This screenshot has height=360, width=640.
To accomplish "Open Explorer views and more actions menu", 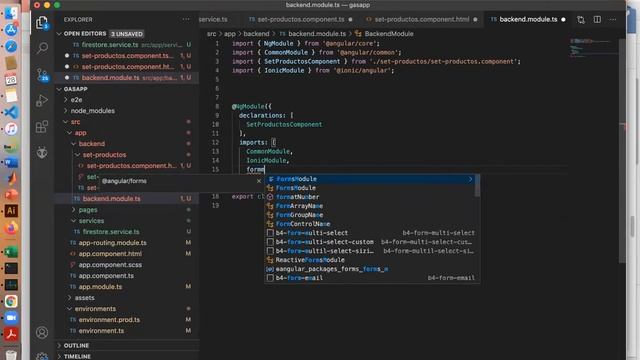I will click(186, 19).
